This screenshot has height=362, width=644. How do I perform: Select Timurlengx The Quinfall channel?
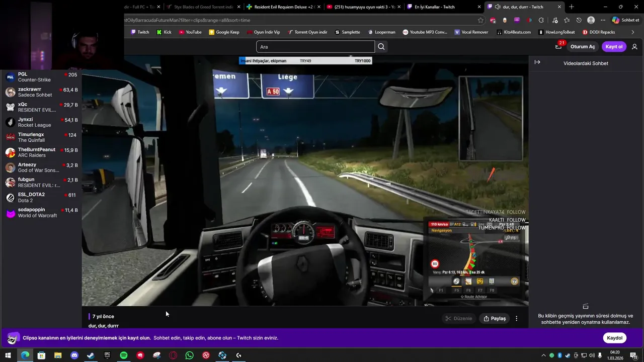(x=41, y=137)
